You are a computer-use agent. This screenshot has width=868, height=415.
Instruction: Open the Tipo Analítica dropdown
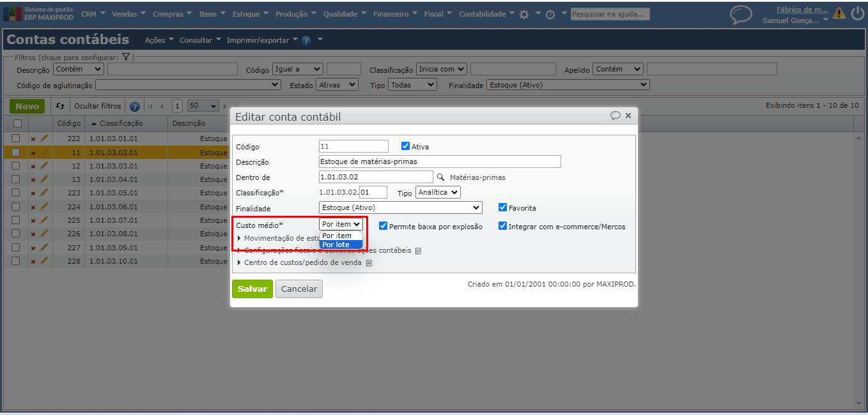pos(437,192)
